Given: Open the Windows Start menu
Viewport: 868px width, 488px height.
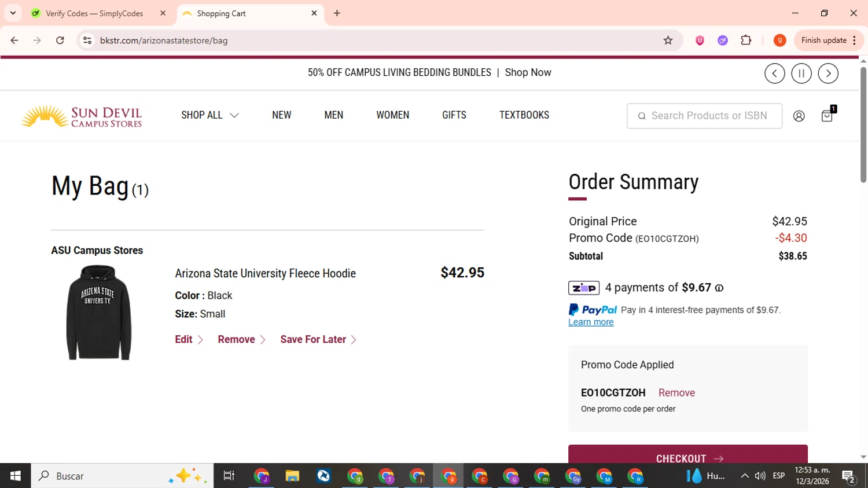Looking at the screenshot, I should click(x=16, y=476).
